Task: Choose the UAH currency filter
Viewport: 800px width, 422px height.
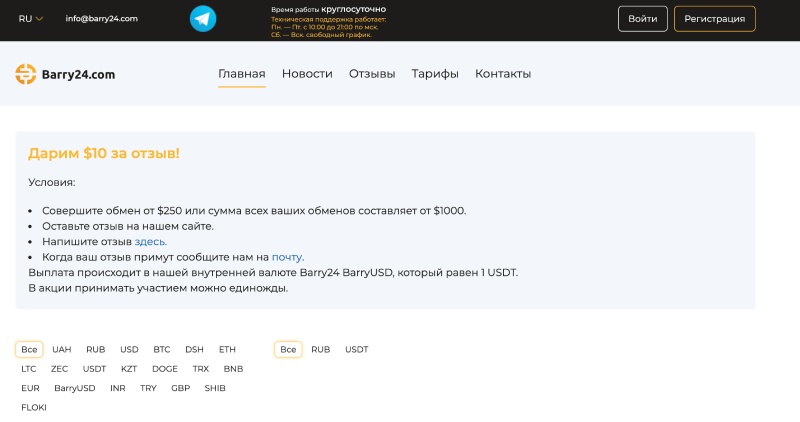Action: tap(62, 350)
